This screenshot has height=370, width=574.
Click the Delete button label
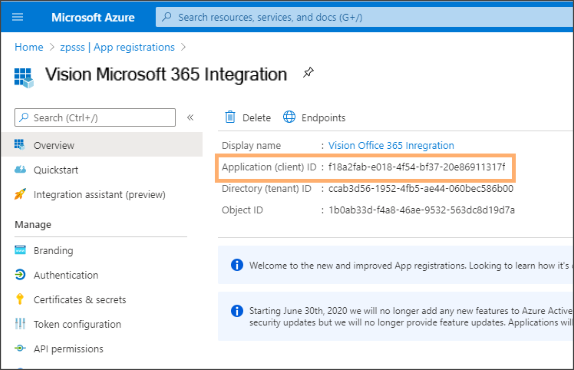257,118
